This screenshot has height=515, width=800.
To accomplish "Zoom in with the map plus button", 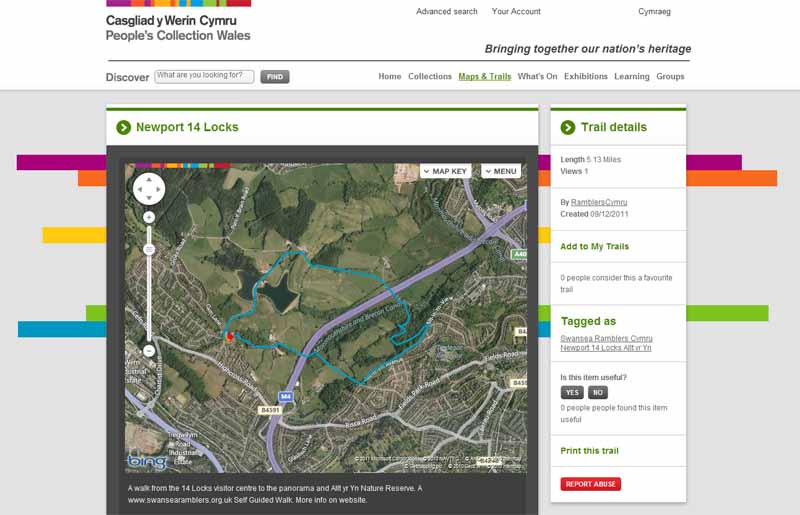I will coord(149,217).
